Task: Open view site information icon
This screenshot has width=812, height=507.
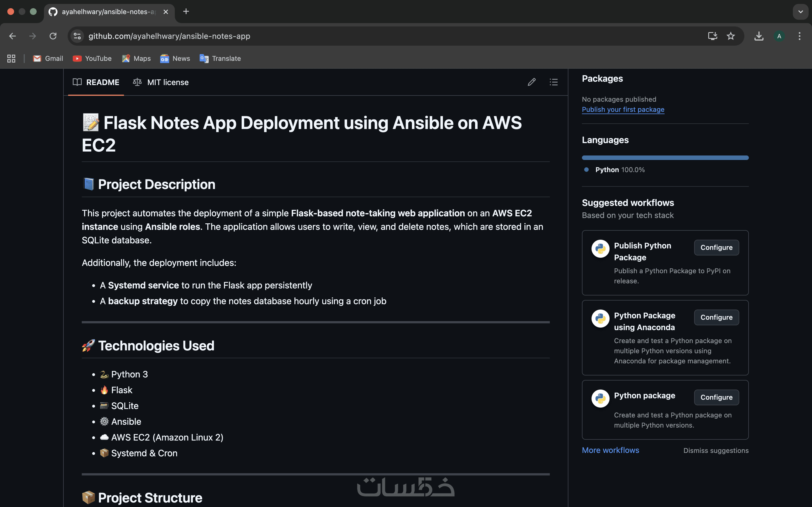Action: click(78, 36)
